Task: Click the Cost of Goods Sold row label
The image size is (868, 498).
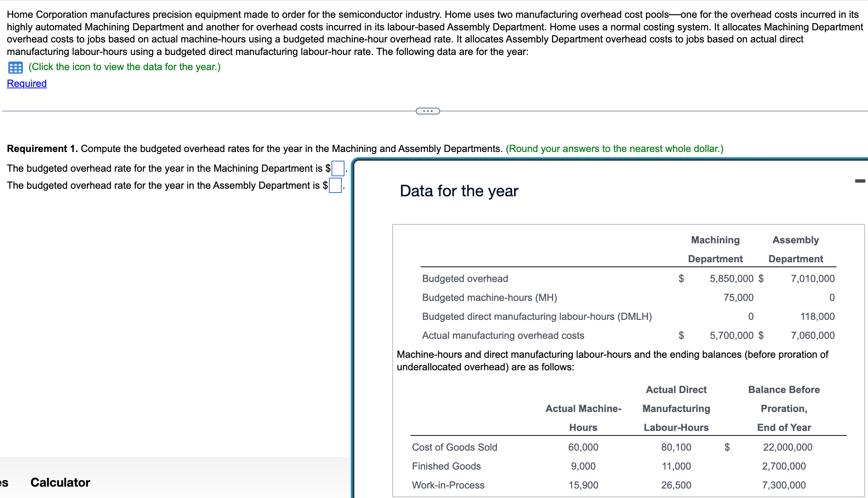Action: (454, 447)
